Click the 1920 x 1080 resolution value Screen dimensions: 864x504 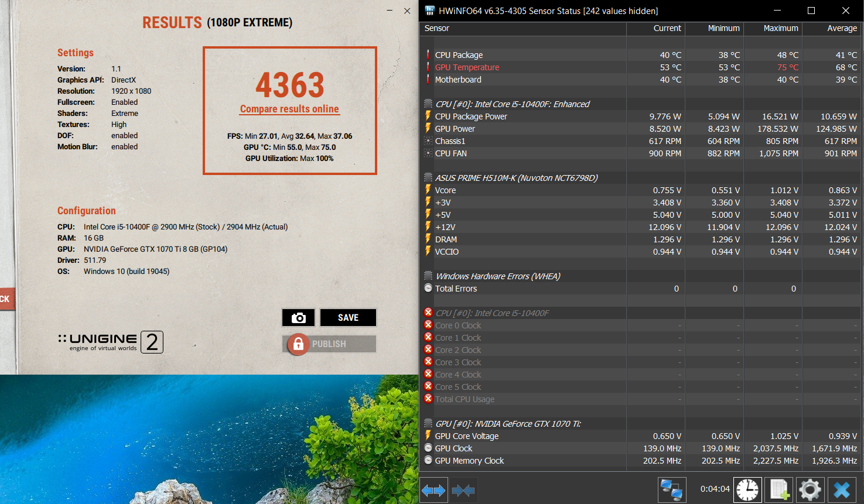coord(131,91)
